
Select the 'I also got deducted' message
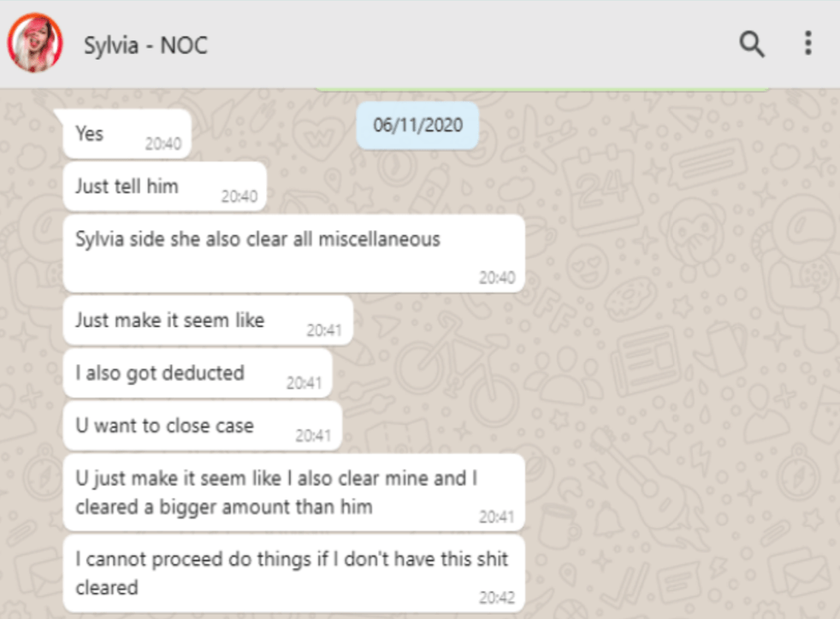[x=197, y=374]
